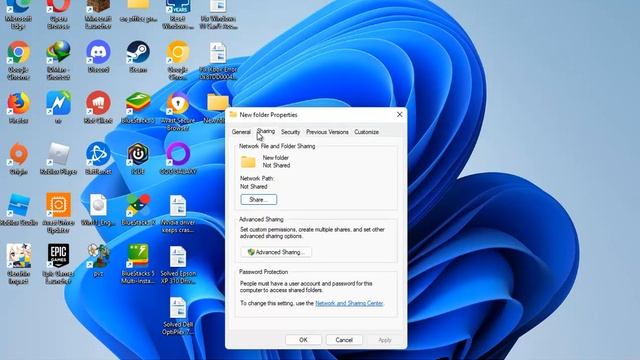Screen dimensions: 640x360
Task: Click the 'Network Path:' label
Action: [x=257, y=178]
